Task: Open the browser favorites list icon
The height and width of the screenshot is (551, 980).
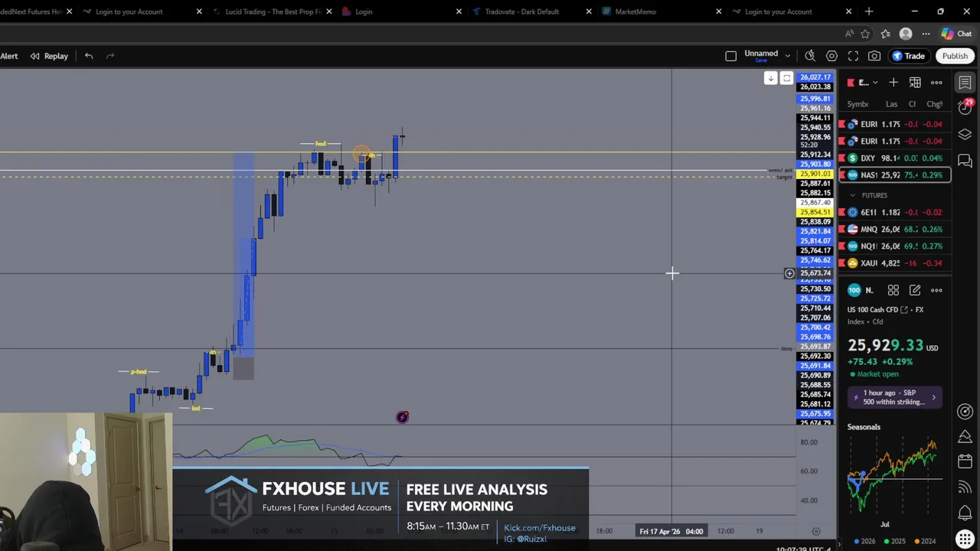Action: pyautogui.click(x=886, y=34)
